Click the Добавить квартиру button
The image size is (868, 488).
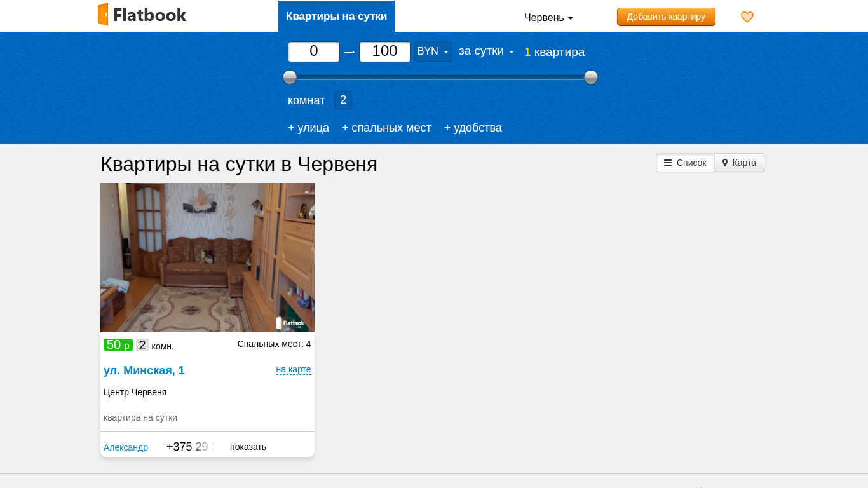(x=666, y=17)
